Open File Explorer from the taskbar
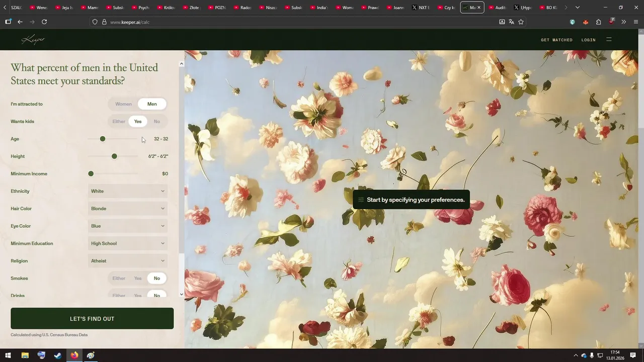The width and height of the screenshot is (644, 362). pyautogui.click(x=25, y=355)
